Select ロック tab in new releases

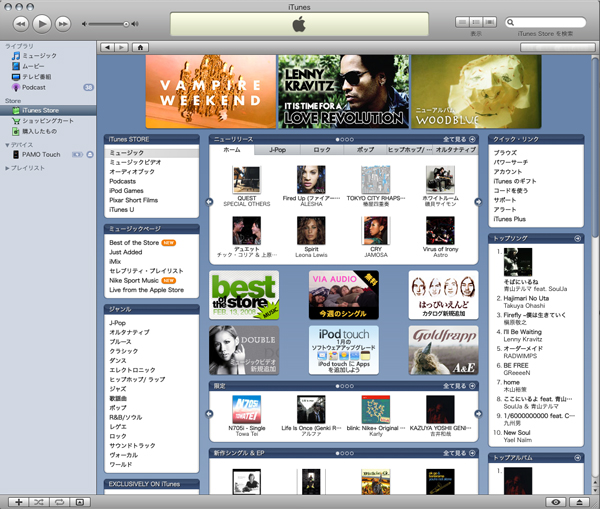[322, 150]
